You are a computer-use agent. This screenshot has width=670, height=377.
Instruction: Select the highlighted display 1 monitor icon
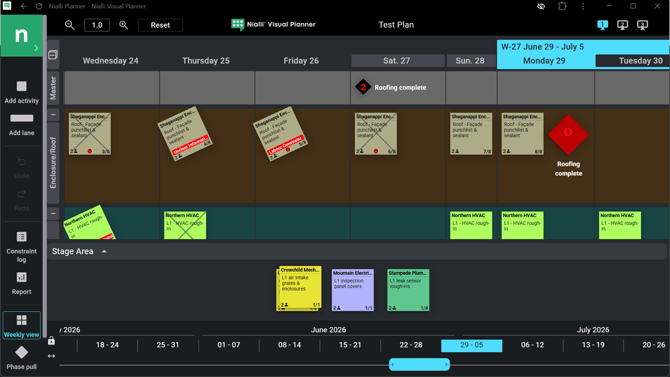(x=602, y=25)
